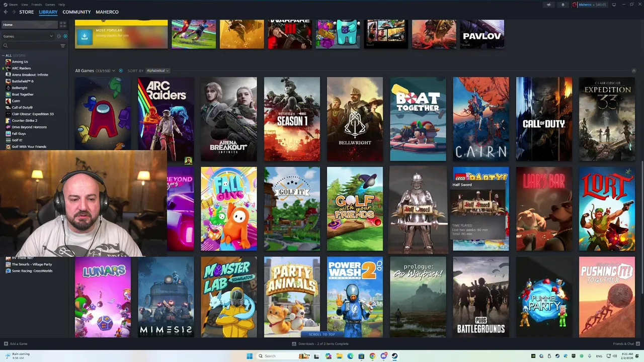Switch to the COMMUNITY tab

(x=76, y=12)
